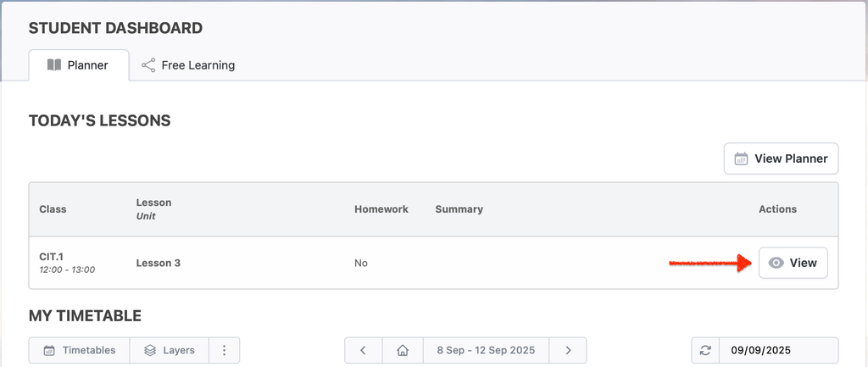Viewport: 868px width, 367px height.
Task: Go to the previous week in timetable
Action: (x=364, y=350)
